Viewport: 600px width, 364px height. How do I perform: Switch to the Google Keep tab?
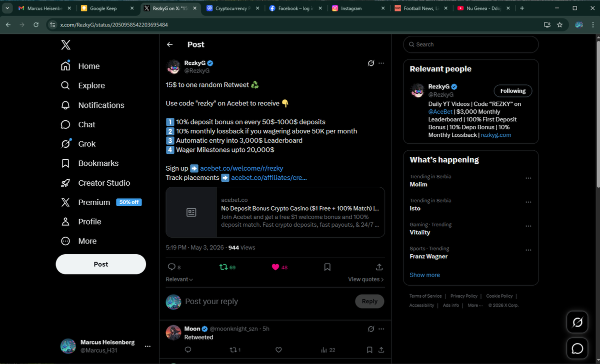pyautogui.click(x=107, y=8)
